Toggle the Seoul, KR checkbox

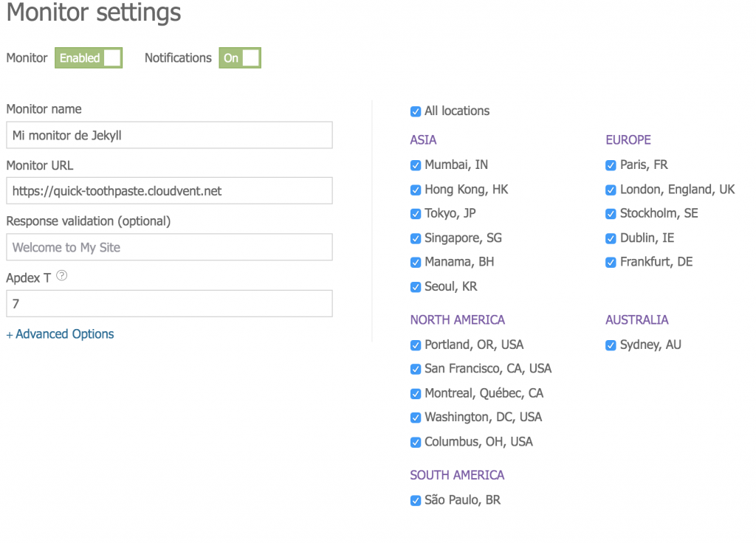point(416,287)
